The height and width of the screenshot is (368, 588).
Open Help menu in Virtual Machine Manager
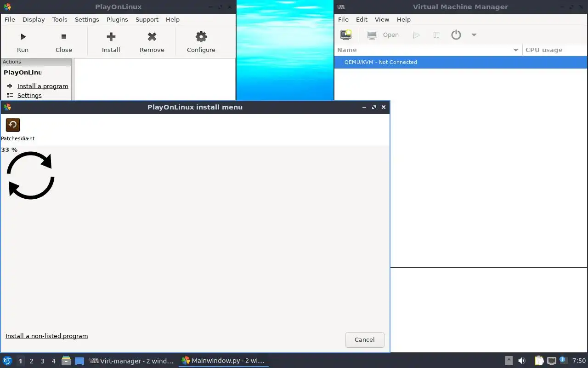pos(403,19)
